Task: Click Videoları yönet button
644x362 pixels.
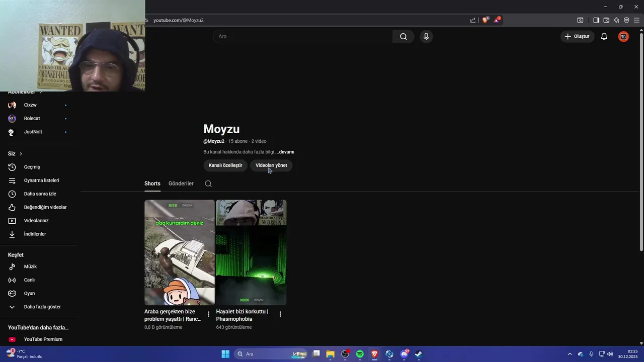Action: tap(271, 165)
